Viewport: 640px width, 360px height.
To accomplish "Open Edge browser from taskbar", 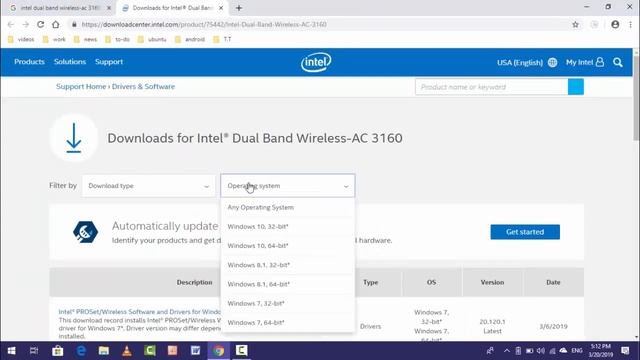I will coord(81,351).
